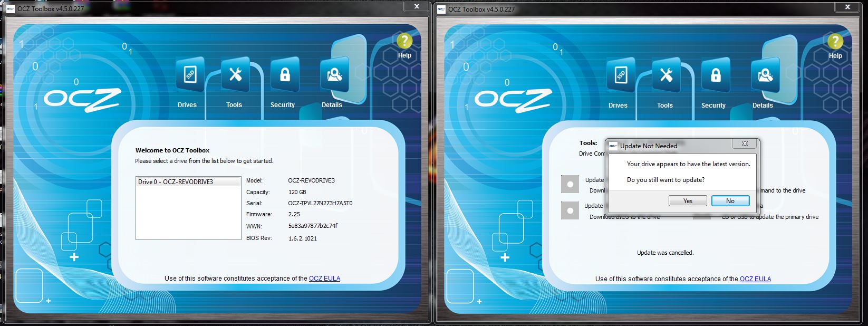
Task: Click firmware value 2.25
Action: click(x=294, y=214)
